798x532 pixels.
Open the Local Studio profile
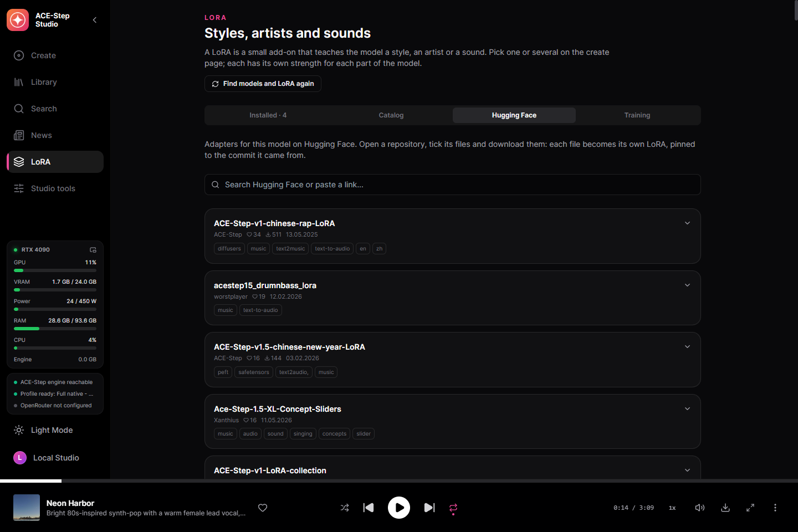(x=55, y=458)
